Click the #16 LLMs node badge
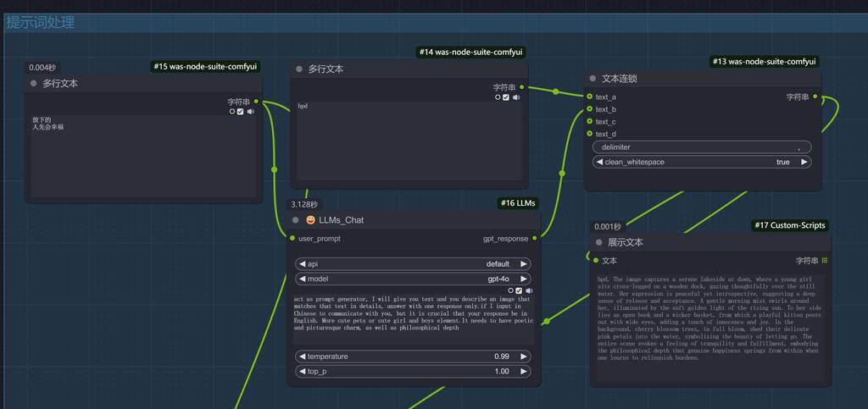The height and width of the screenshot is (409, 868). [518, 203]
